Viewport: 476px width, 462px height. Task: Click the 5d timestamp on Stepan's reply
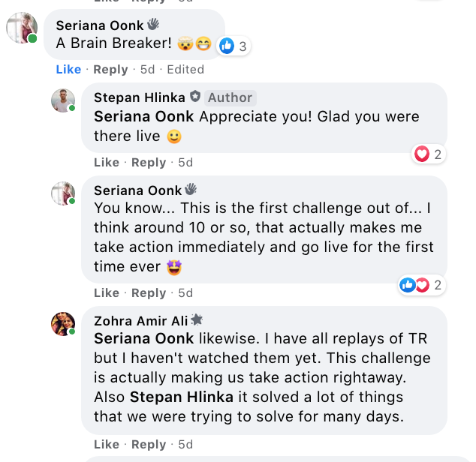pyautogui.click(x=185, y=162)
